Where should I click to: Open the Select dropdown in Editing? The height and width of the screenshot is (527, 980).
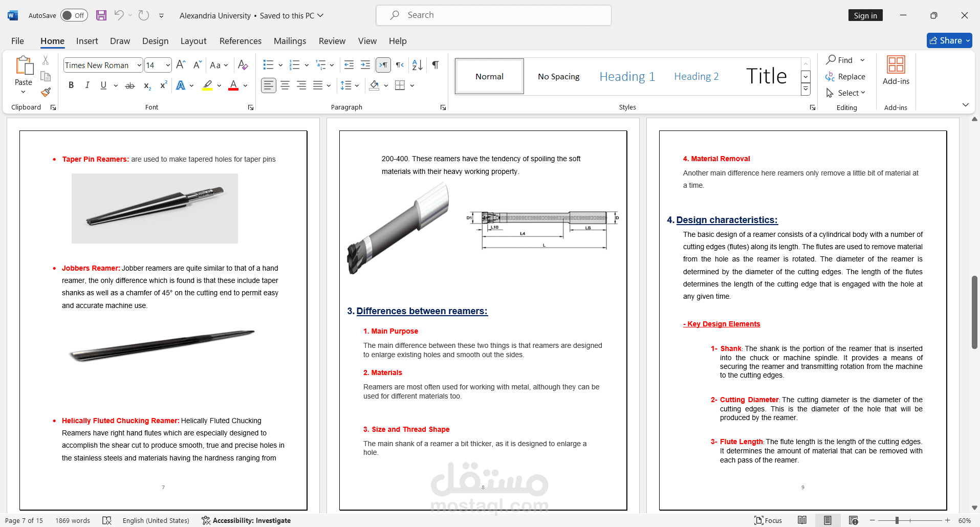pyautogui.click(x=845, y=93)
